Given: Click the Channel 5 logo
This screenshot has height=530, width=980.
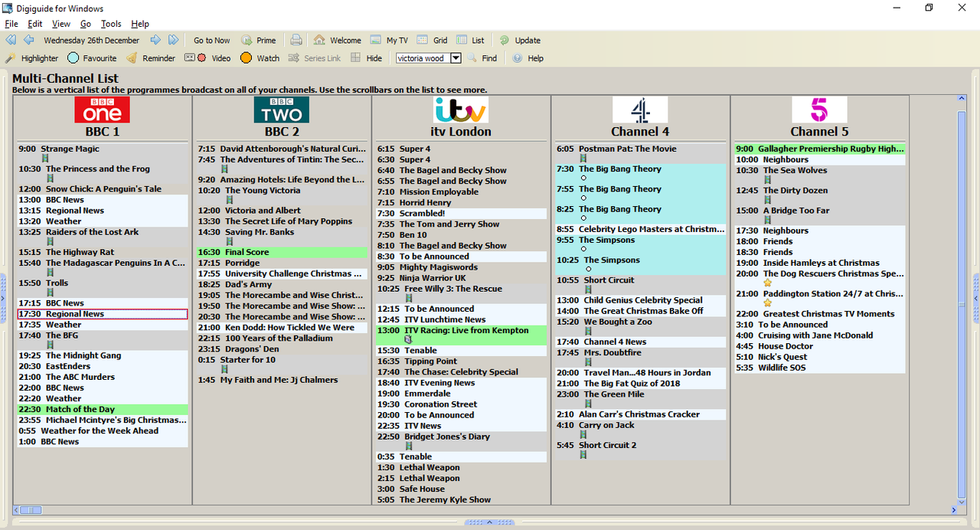Looking at the screenshot, I should pos(819,110).
